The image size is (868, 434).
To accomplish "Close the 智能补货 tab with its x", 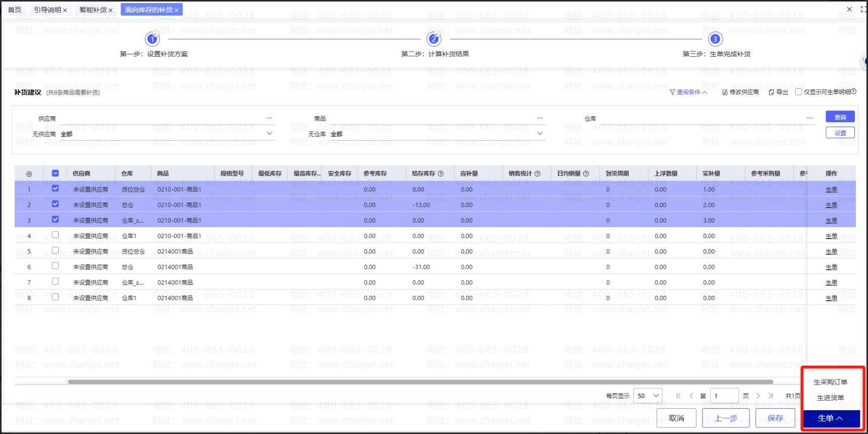I will point(110,10).
